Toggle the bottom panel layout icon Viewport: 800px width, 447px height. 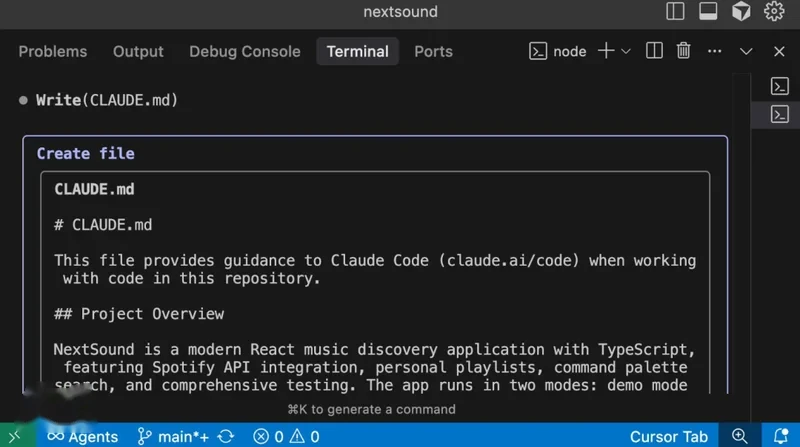[708, 11]
